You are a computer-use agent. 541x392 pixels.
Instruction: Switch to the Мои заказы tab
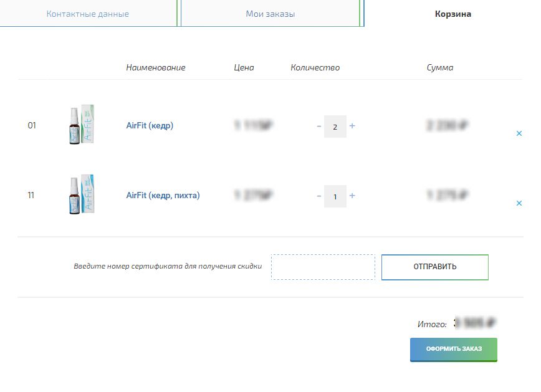(x=270, y=14)
